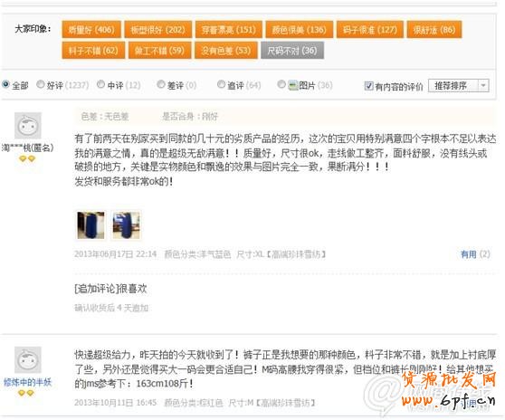
Task: Click the 板型很好 (202) impression tag
Action: 158,30
